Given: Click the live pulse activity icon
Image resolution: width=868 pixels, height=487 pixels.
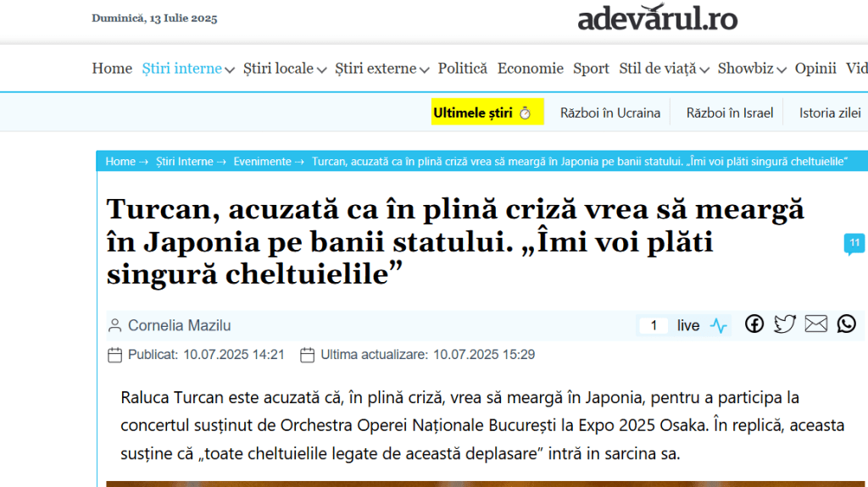Looking at the screenshot, I should point(719,326).
